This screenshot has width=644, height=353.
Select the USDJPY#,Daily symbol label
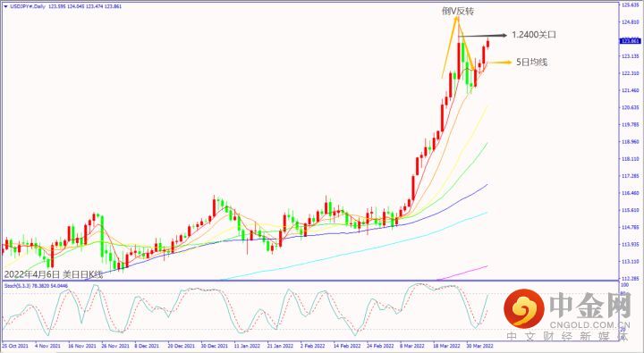[x=27, y=6]
